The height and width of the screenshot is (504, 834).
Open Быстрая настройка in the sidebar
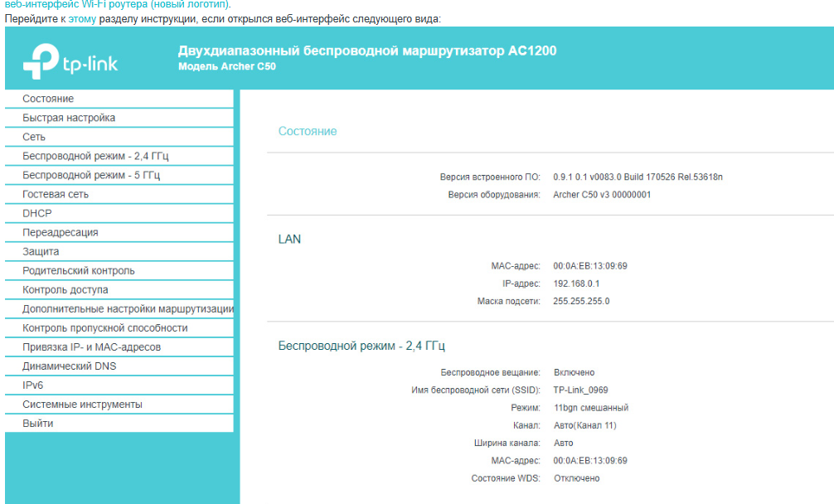[119, 118]
